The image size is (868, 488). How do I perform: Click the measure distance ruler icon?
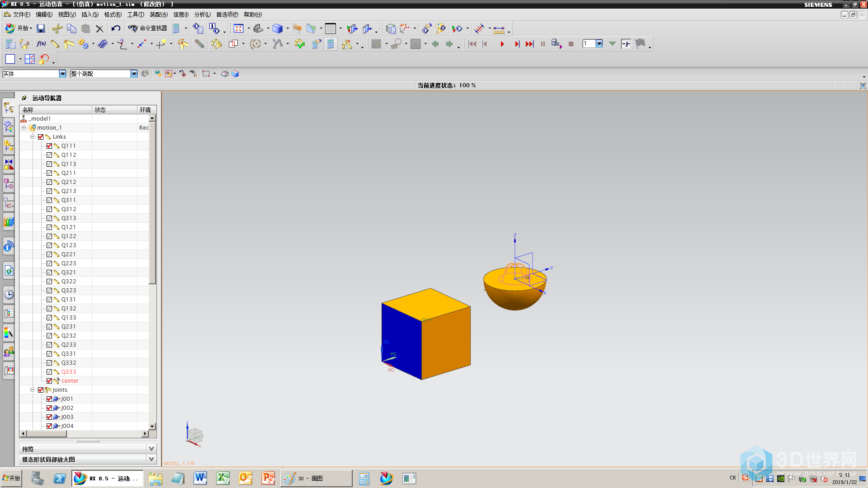click(499, 29)
